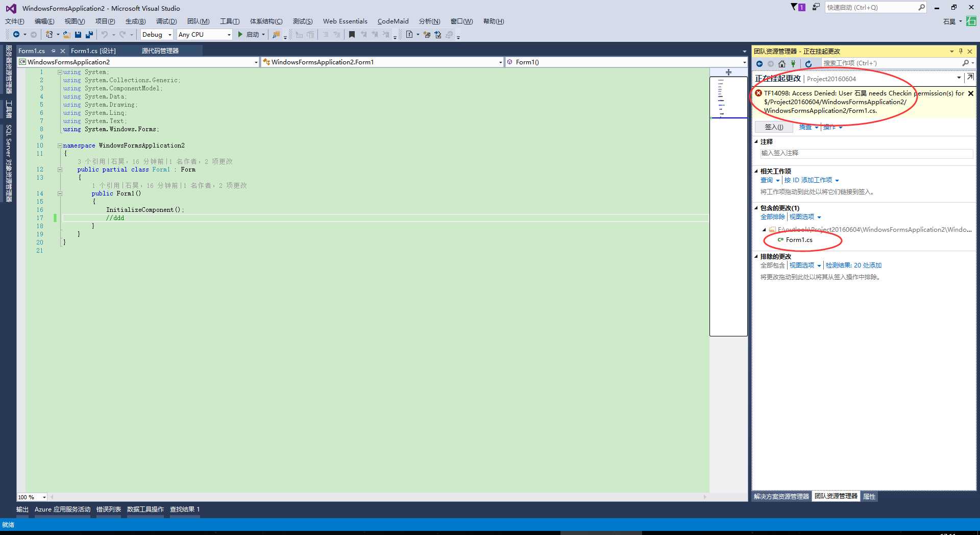Click the 签入(I) check-in button

point(774,127)
